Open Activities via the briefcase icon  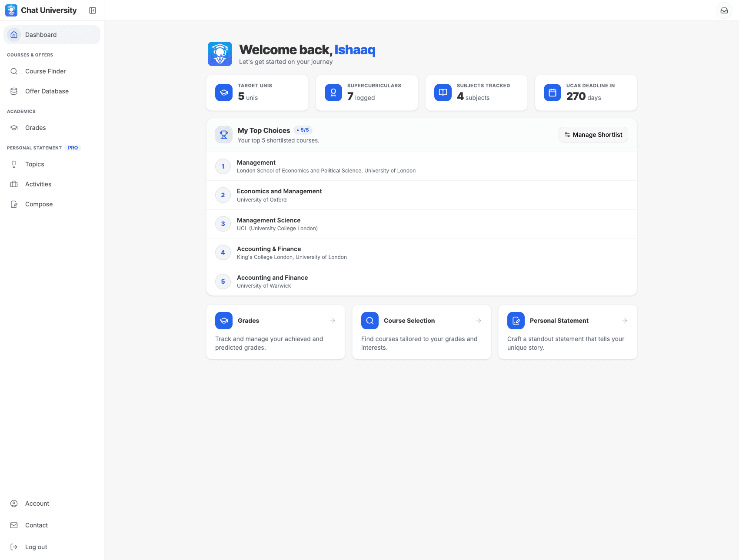(14, 184)
